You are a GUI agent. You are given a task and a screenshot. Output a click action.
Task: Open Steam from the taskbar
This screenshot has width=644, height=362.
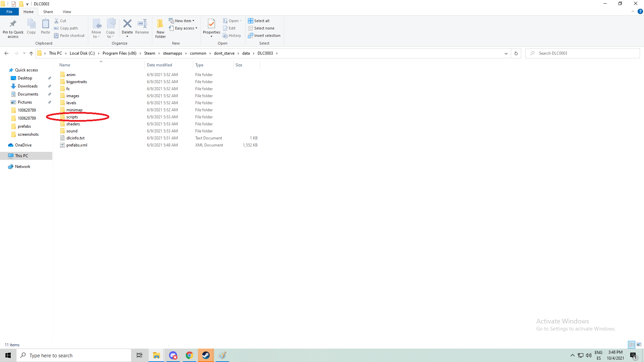pos(206,355)
